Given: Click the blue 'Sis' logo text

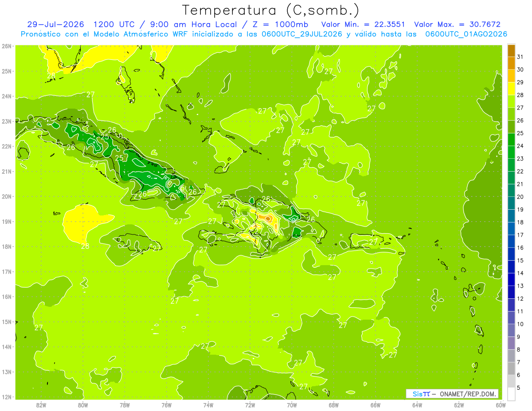Looking at the screenshot, I should (417, 394).
